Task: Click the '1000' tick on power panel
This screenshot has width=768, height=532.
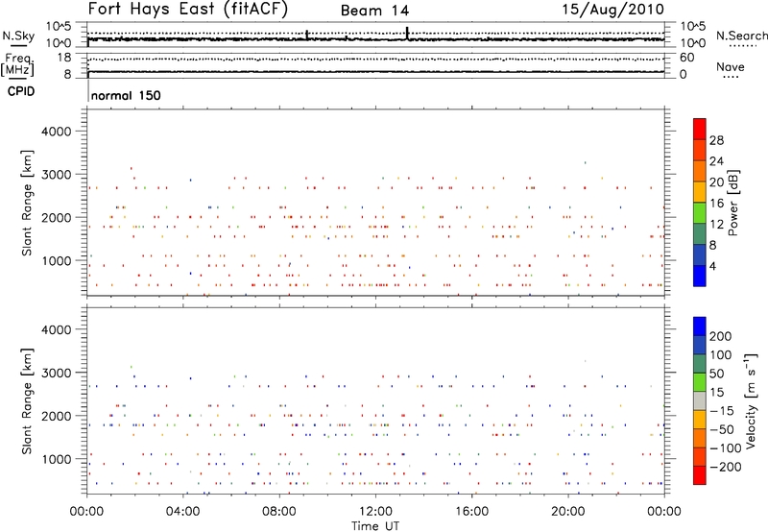Action: click(x=57, y=260)
